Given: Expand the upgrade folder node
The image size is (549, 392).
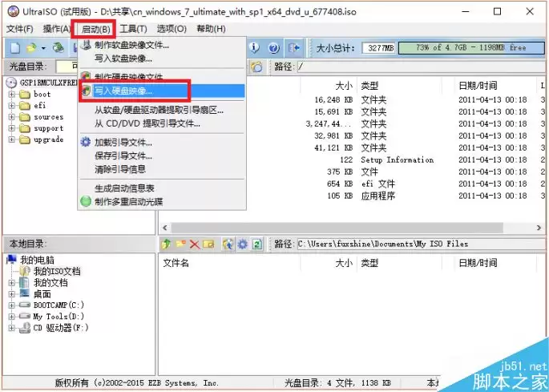Looking at the screenshot, I should tap(11, 139).
